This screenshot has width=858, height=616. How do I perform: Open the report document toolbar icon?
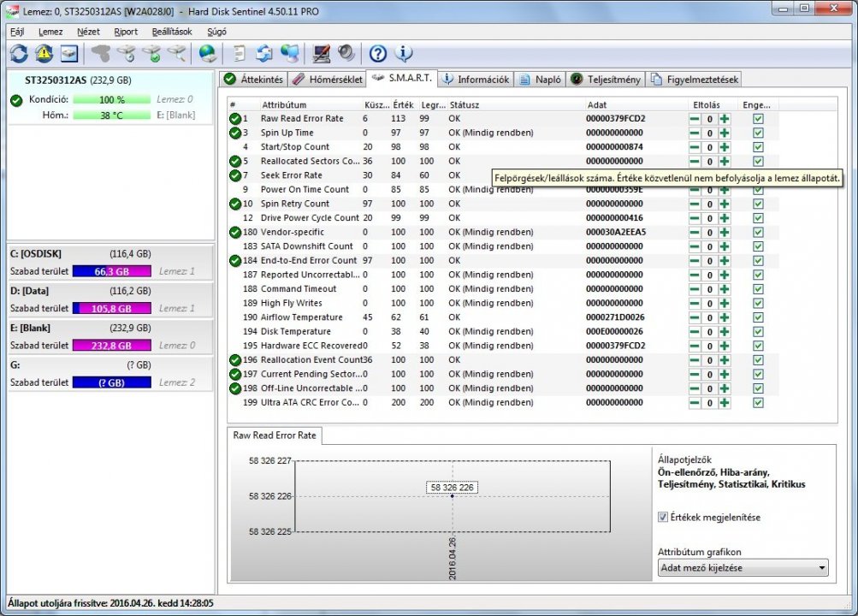(x=240, y=53)
